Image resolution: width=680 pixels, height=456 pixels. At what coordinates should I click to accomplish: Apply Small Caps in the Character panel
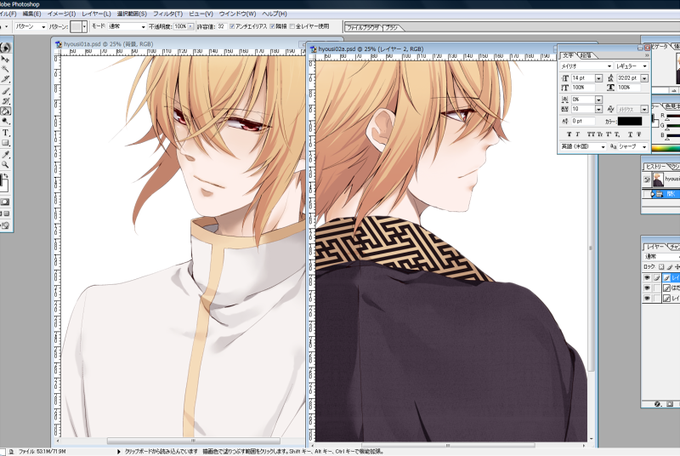pyautogui.click(x=600, y=135)
